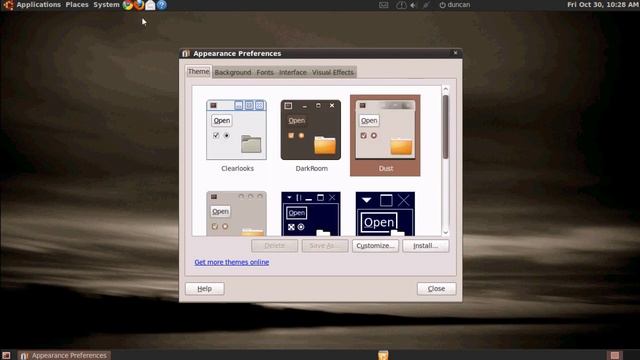Image resolution: width=640 pixels, height=360 pixels.
Task: Close the Appearance Preferences dialog
Action: (436, 289)
